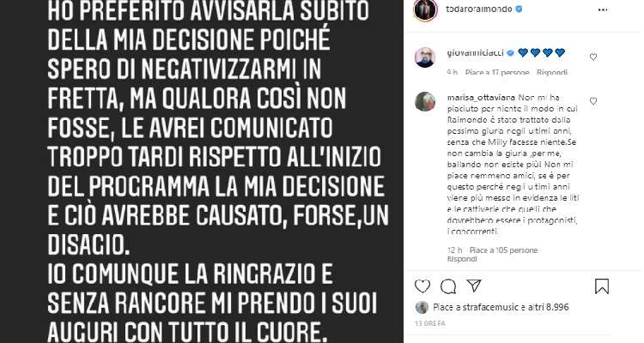
Task: Open the three-dots post options menu
Action: (603, 9)
